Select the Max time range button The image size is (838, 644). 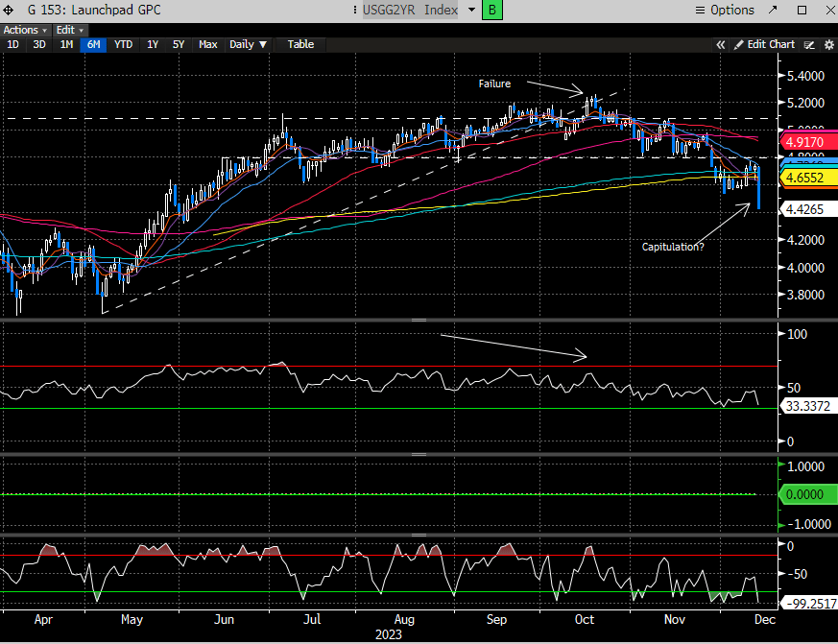pos(208,44)
